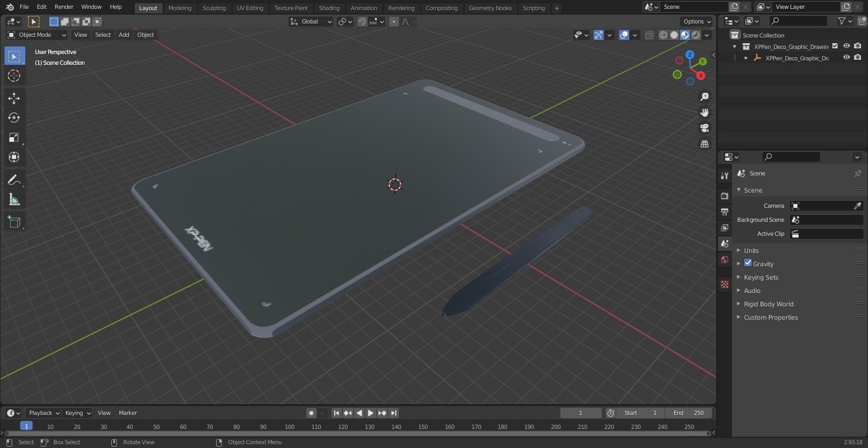Jump to the start frame

[337, 413]
